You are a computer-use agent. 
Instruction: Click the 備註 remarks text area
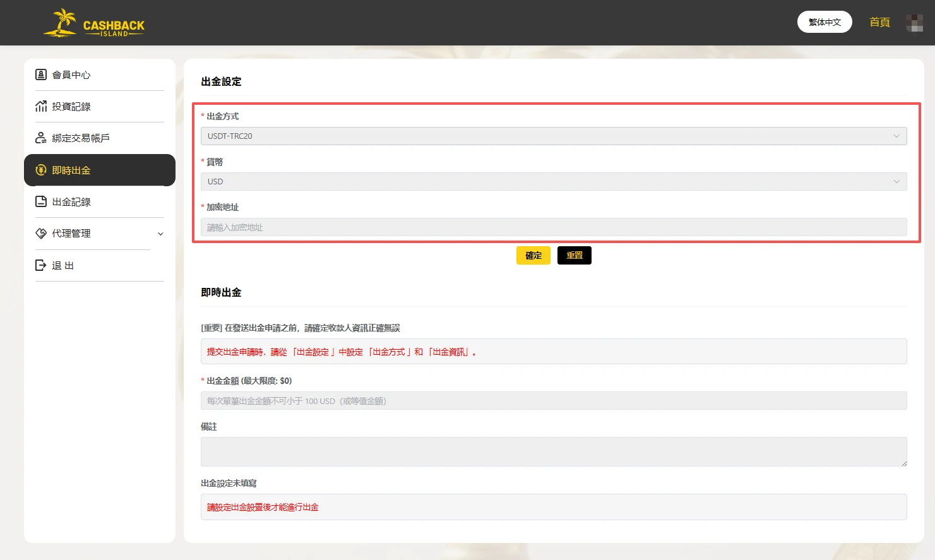pos(554,451)
